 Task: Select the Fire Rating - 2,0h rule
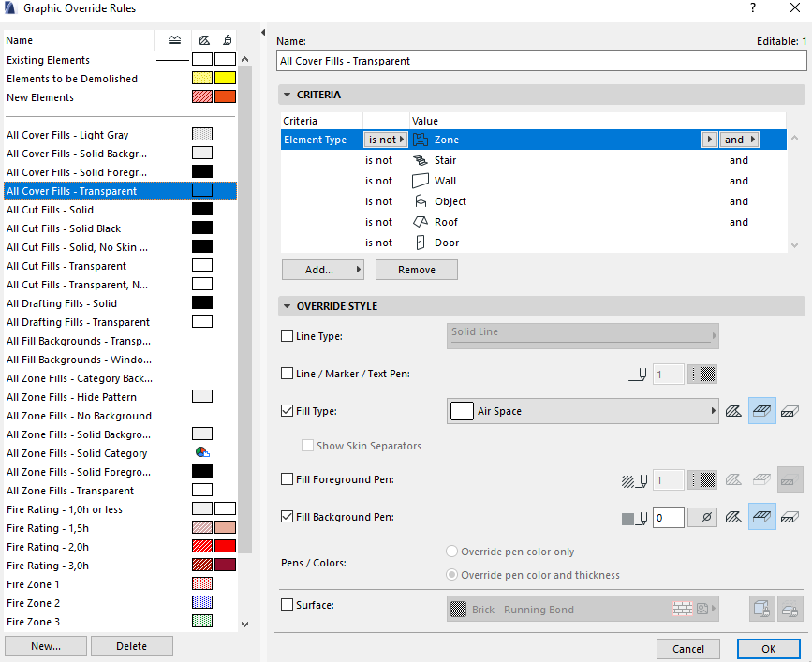click(120, 547)
